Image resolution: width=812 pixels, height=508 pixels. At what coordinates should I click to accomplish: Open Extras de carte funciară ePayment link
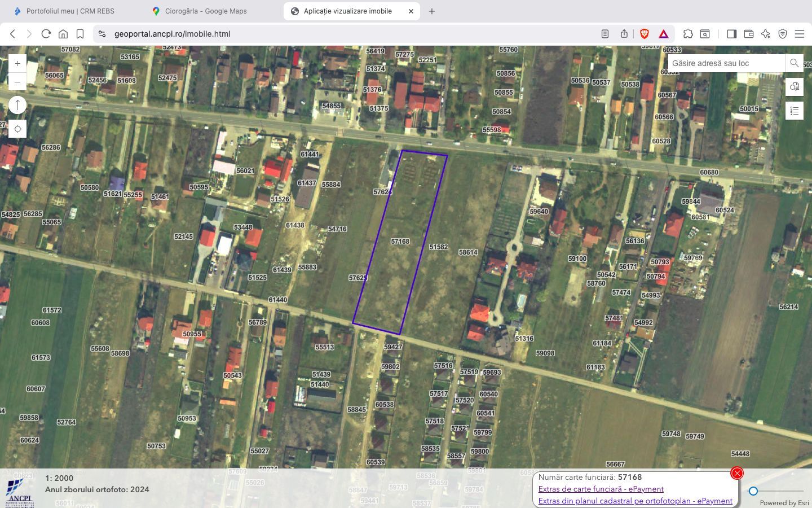tap(601, 489)
